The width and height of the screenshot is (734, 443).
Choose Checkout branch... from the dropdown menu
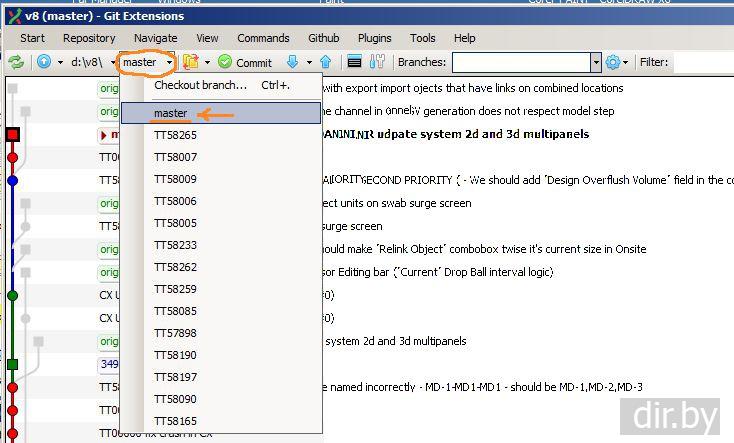(200, 85)
